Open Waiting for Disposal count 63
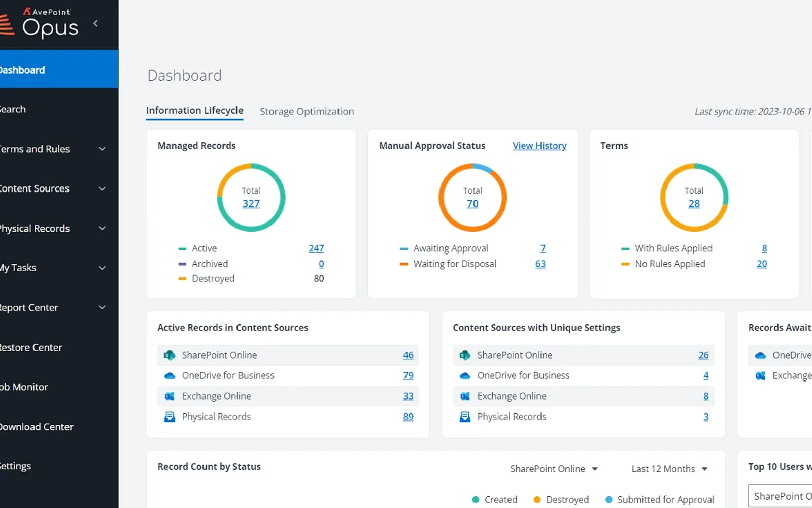Image resolution: width=812 pixels, height=508 pixels. (540, 264)
